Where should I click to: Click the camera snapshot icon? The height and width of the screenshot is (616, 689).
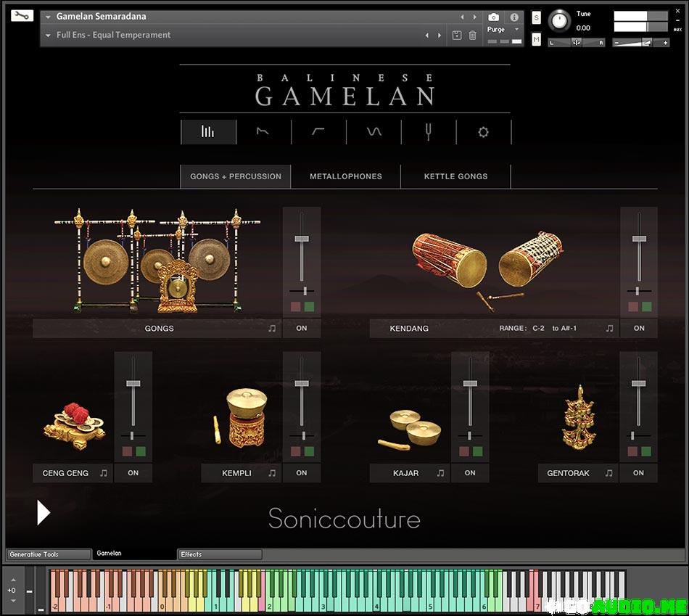point(494,17)
